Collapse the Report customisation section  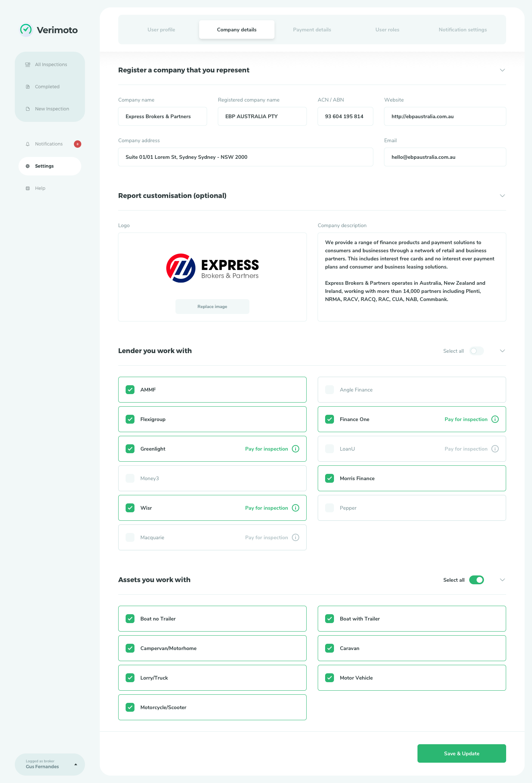502,196
